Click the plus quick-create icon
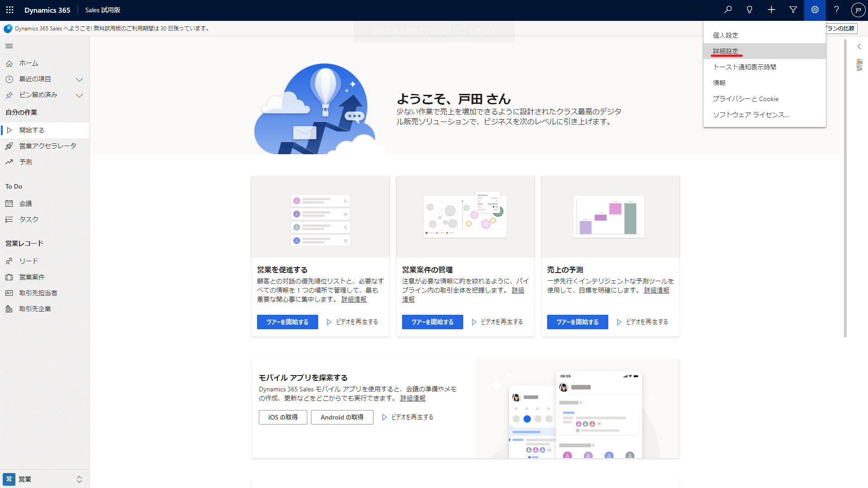868x488 pixels. click(x=771, y=10)
